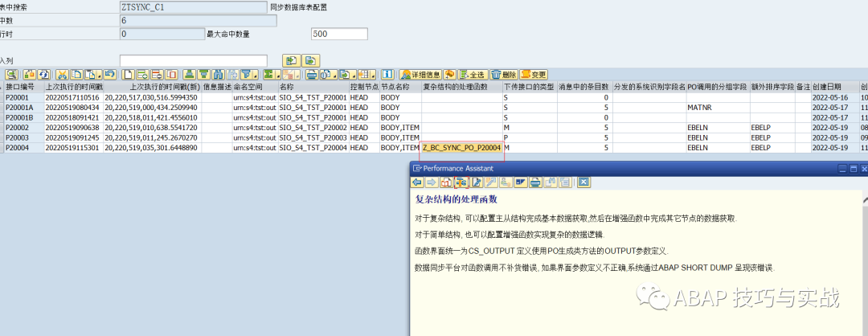
Task: Click the 命名空间 column header
Action: [x=255, y=87]
